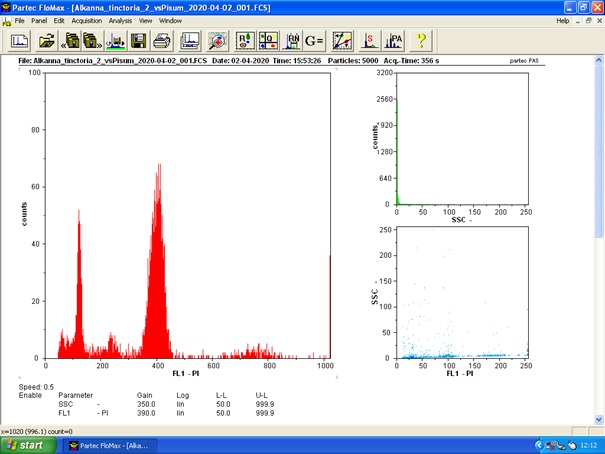Open the S peak statistics icon
This screenshot has width=605, height=454.
[370, 41]
